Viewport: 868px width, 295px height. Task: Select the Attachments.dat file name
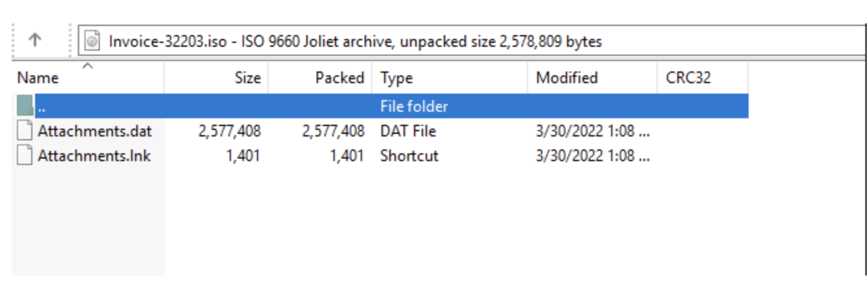click(x=95, y=131)
